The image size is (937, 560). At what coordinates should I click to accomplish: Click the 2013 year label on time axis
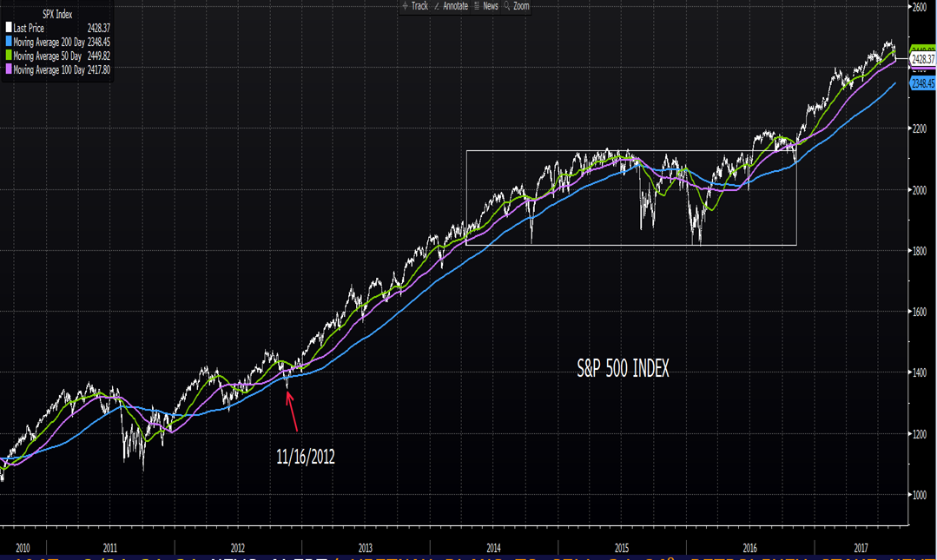click(x=365, y=548)
